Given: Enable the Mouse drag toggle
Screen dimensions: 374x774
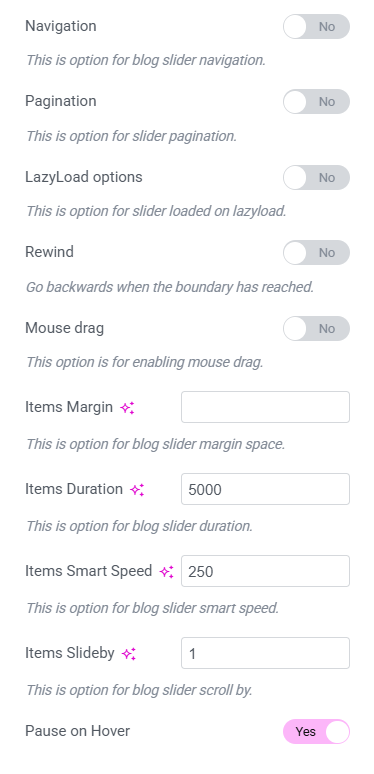Looking at the screenshot, I should [316, 328].
